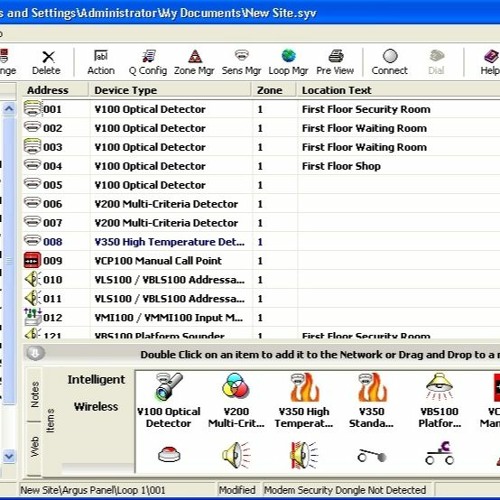Select the red beacon palette icon

tap(169, 455)
